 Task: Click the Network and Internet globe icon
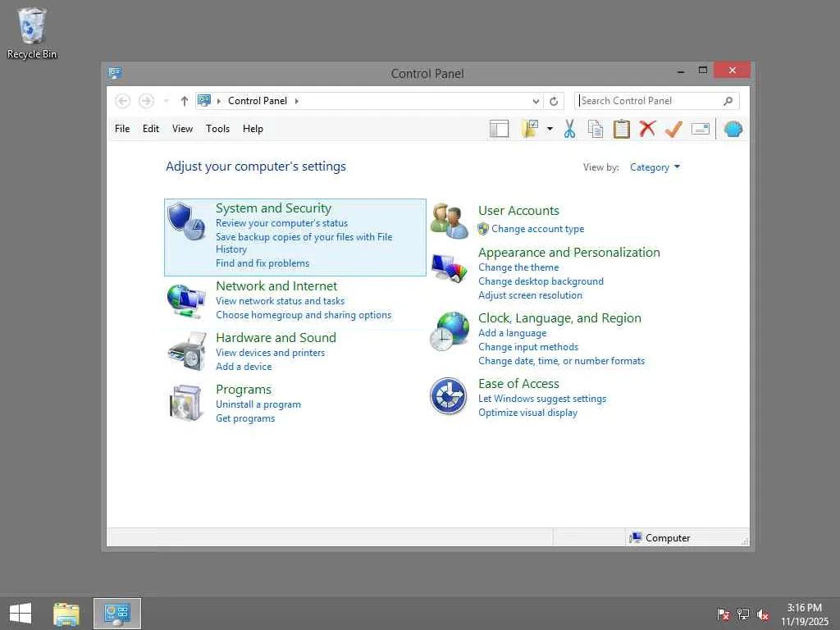(x=186, y=301)
